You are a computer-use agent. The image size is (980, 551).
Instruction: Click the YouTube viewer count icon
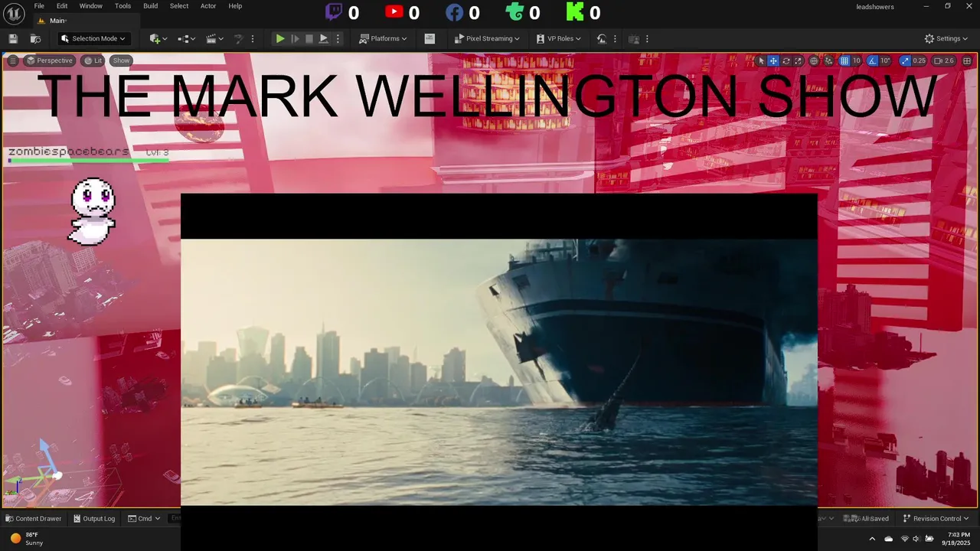click(x=394, y=11)
